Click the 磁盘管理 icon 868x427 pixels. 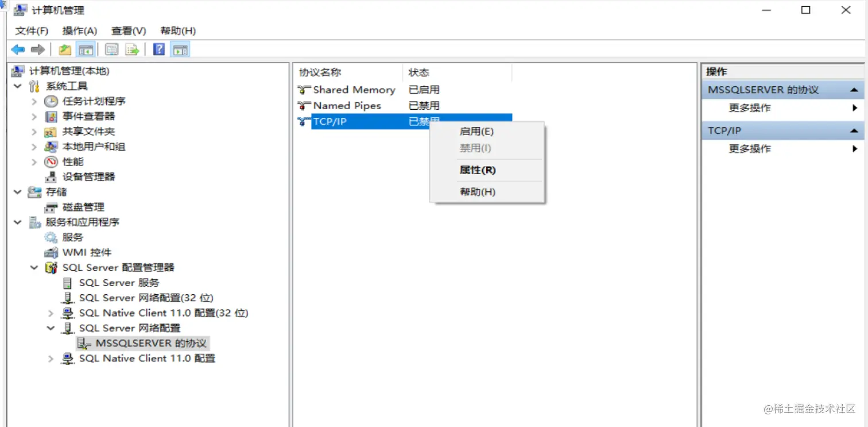[51, 207]
